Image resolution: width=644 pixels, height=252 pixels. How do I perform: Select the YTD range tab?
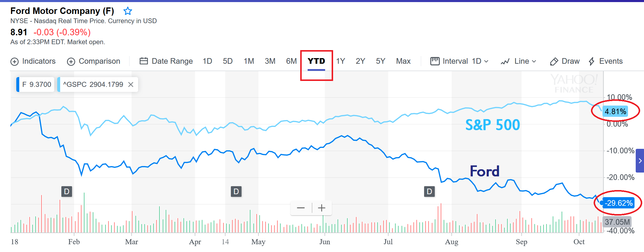pyautogui.click(x=316, y=61)
